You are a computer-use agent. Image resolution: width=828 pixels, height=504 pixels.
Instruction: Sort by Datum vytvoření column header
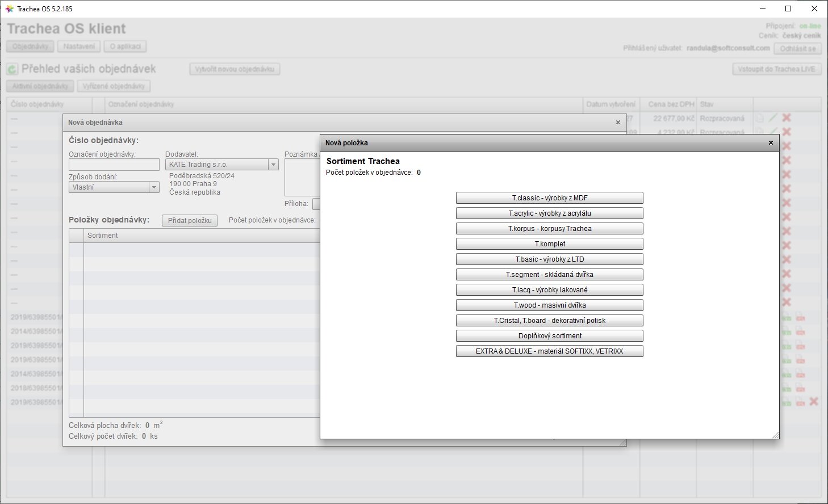(x=611, y=104)
